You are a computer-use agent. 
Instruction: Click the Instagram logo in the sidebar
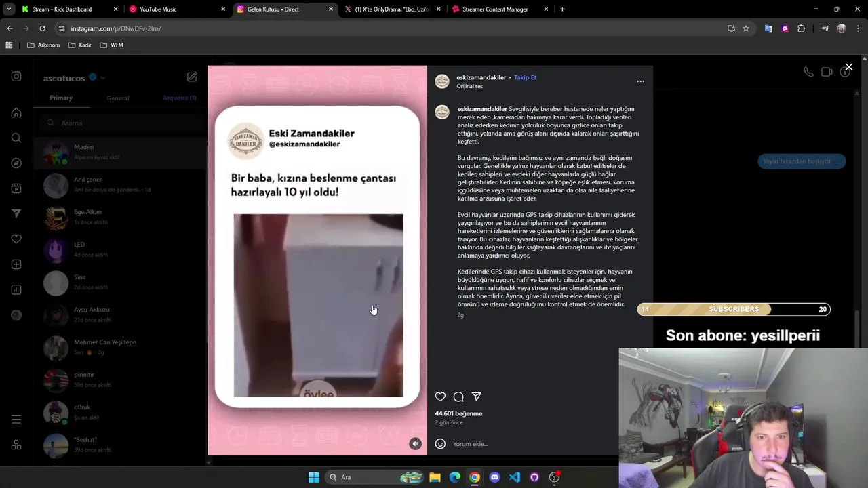pos(16,77)
